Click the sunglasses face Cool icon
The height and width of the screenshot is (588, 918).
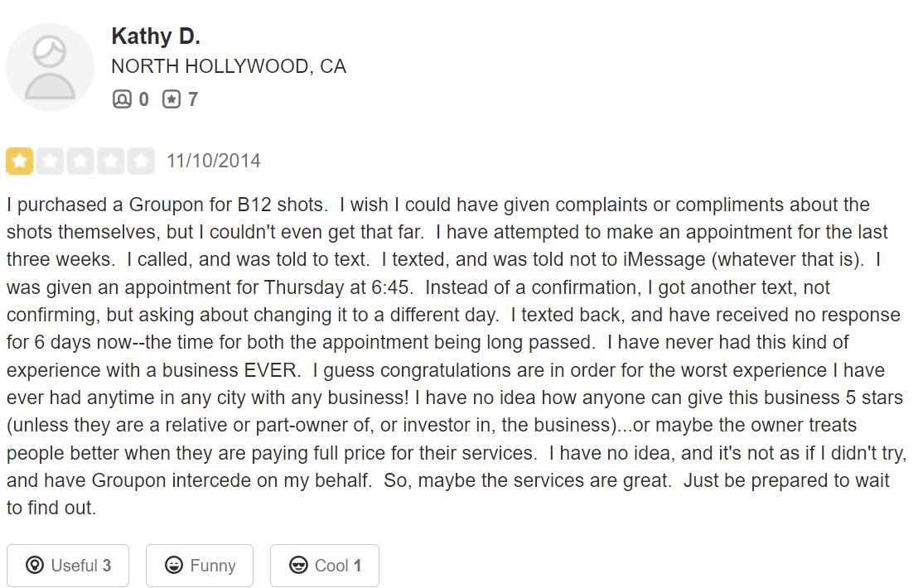(298, 566)
